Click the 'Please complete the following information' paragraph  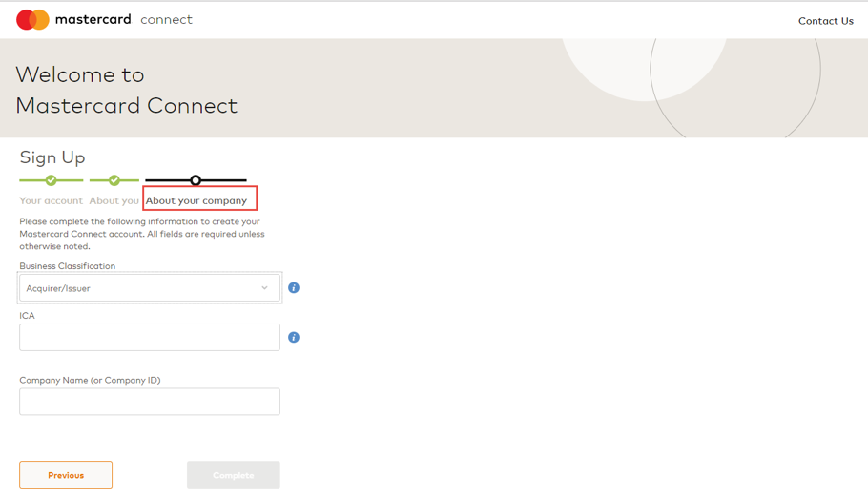(x=142, y=234)
